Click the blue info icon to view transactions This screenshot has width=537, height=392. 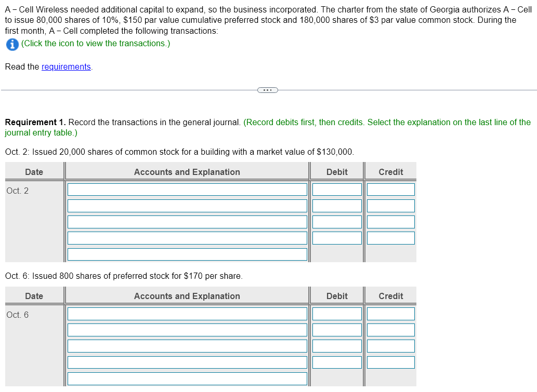click(x=12, y=44)
